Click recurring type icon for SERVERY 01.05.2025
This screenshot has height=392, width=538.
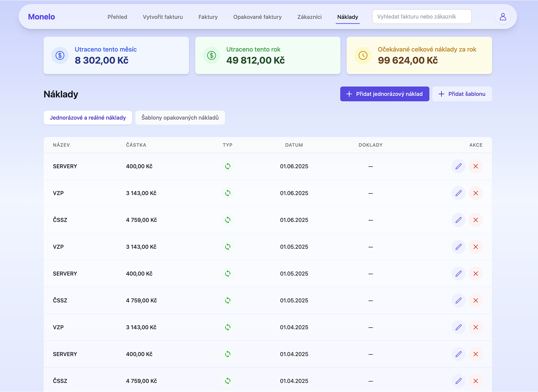pos(228,274)
